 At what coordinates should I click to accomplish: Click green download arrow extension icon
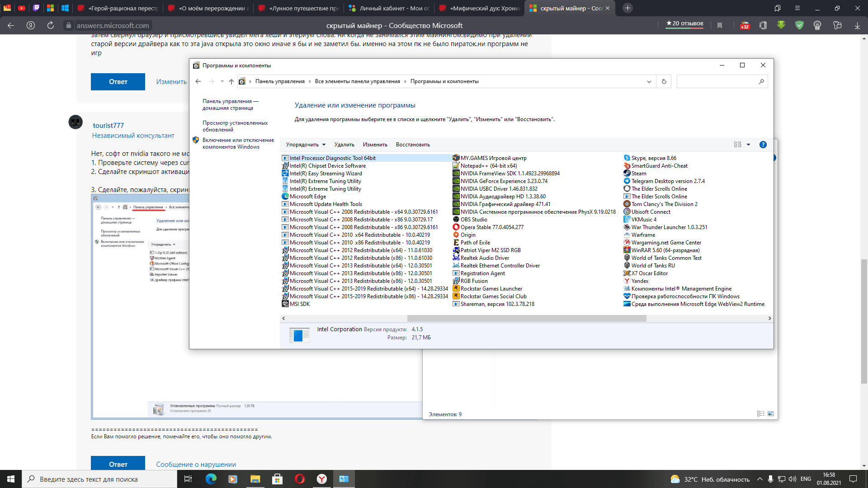pyautogui.click(x=781, y=26)
